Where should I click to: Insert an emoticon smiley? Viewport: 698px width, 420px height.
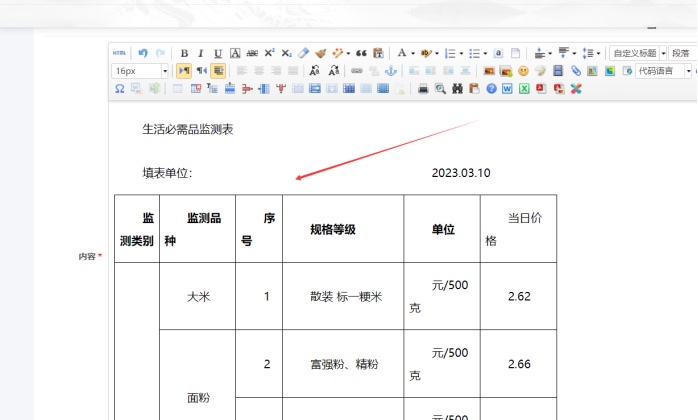(x=523, y=71)
